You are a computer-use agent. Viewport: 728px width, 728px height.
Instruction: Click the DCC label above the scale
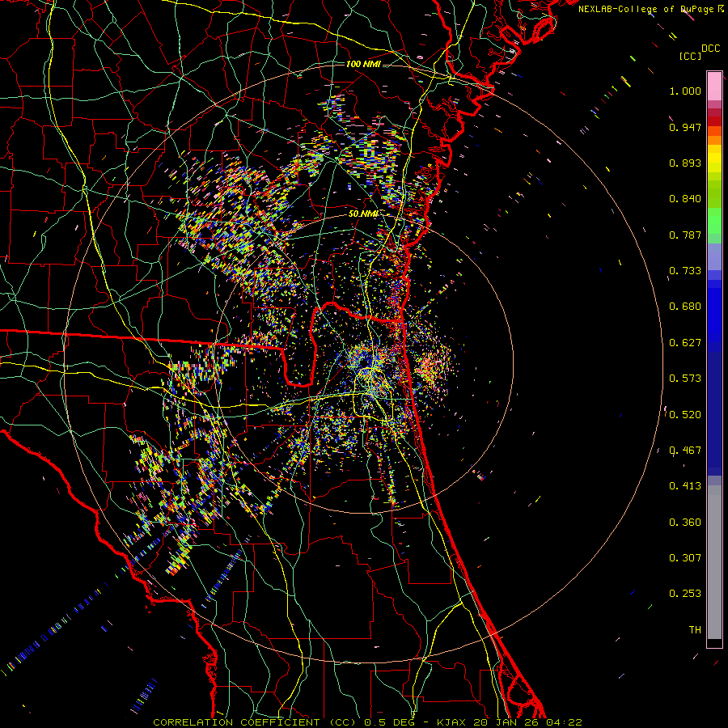pyautogui.click(x=710, y=49)
